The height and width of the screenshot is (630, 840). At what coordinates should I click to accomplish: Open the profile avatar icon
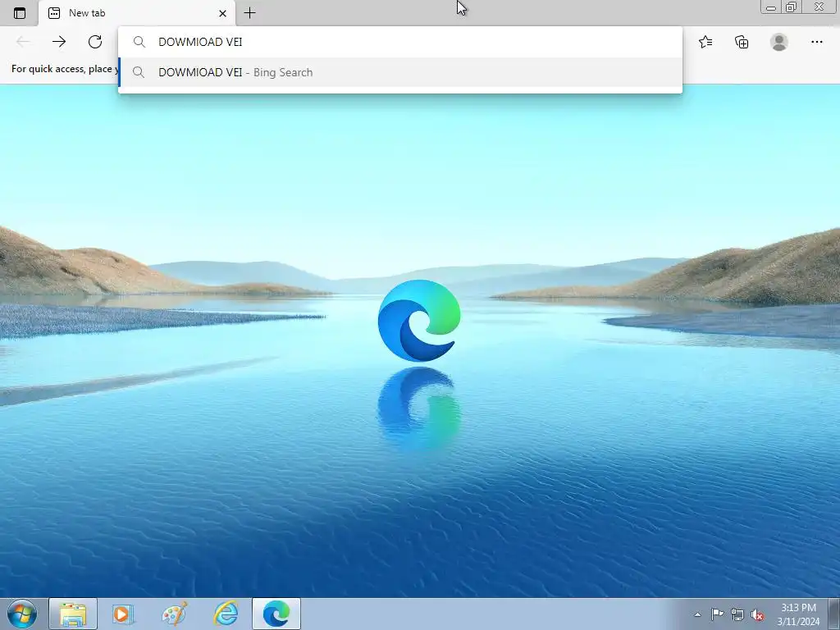click(779, 42)
